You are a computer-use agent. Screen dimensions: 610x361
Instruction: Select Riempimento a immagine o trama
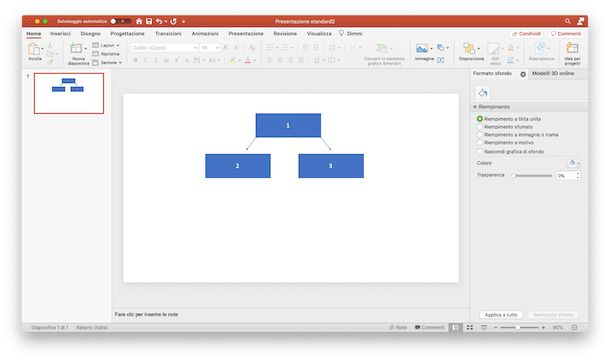480,135
